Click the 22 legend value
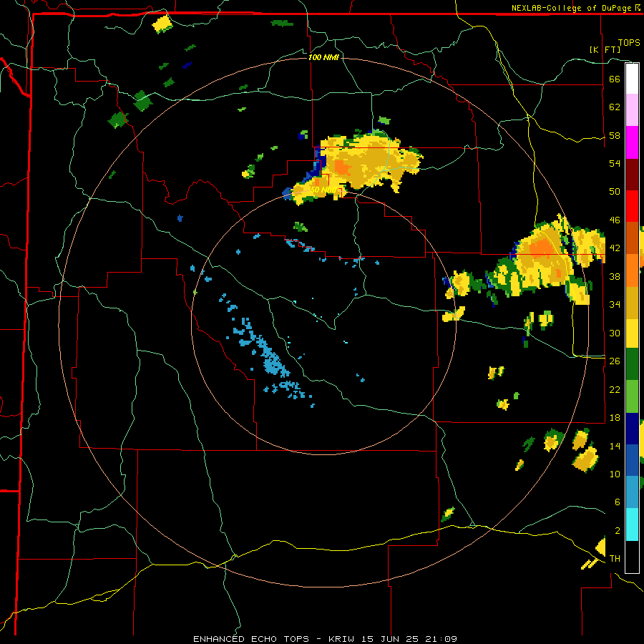644x644 pixels. pos(615,389)
